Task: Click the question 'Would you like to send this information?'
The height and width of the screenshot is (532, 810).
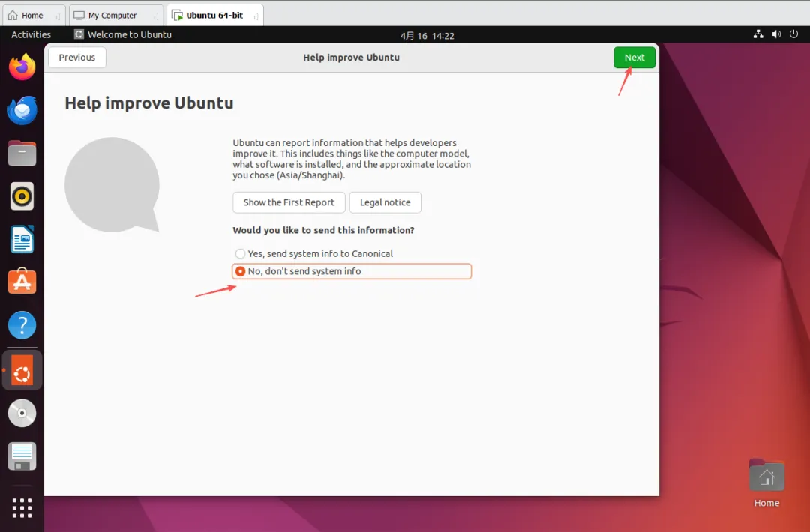Action: (323, 230)
